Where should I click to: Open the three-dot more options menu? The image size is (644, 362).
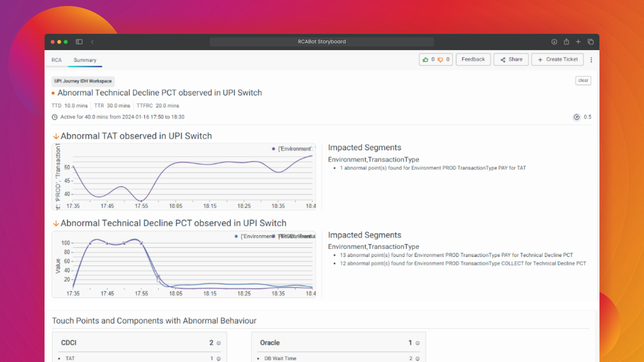pyautogui.click(x=591, y=60)
